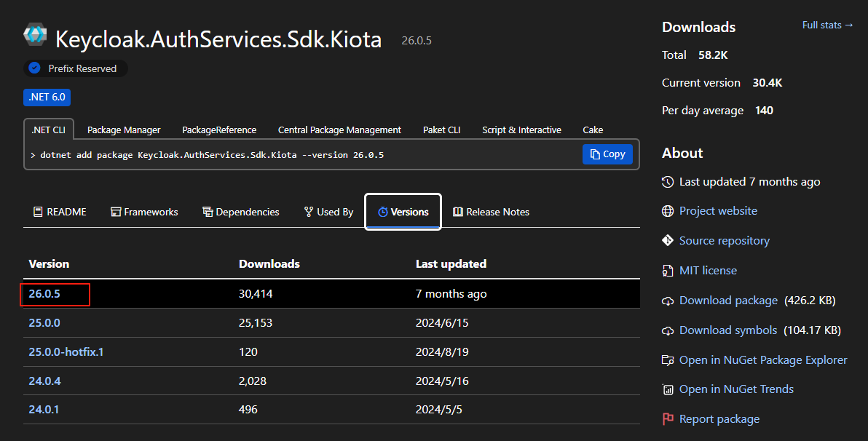Open Full stats link

point(828,25)
